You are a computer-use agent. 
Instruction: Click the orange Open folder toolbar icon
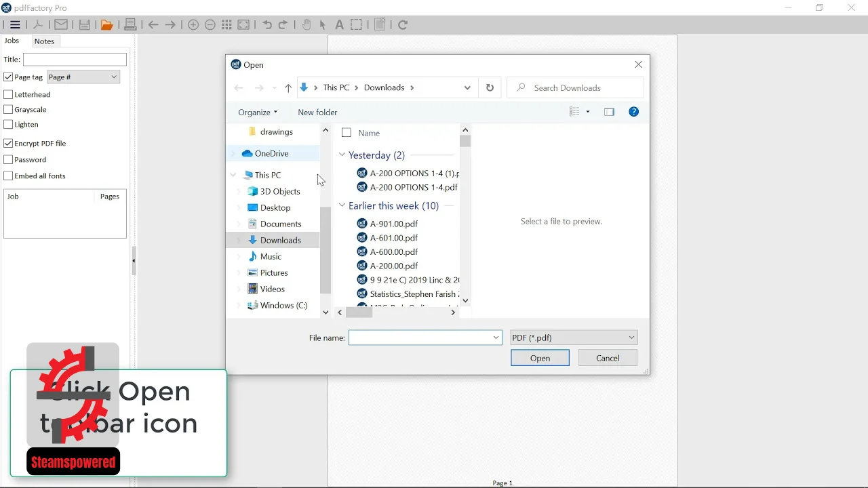(x=107, y=25)
